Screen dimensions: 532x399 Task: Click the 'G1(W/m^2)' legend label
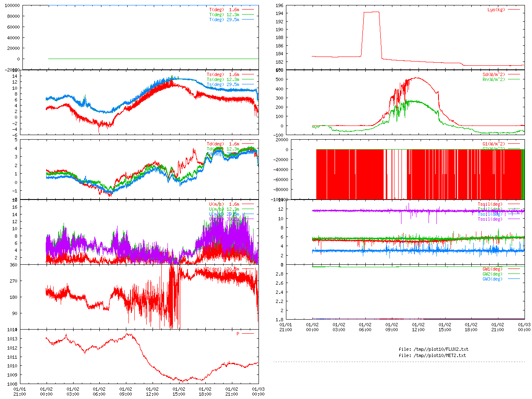click(x=494, y=144)
